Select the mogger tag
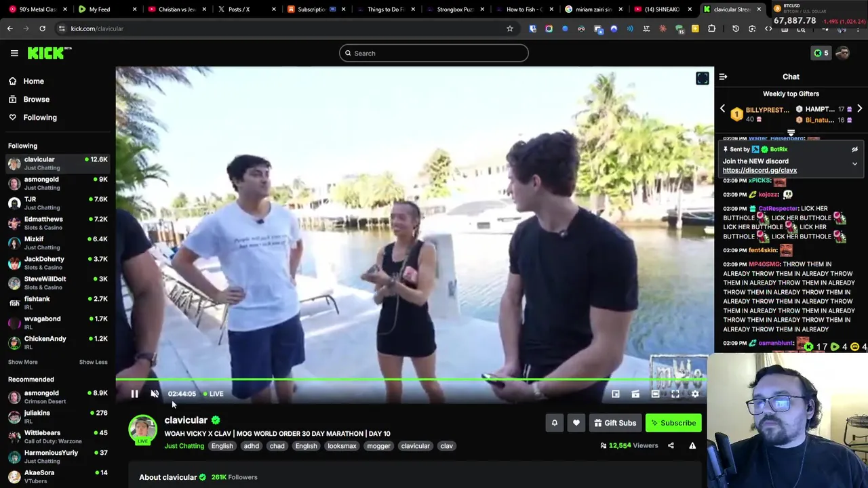 point(378,446)
